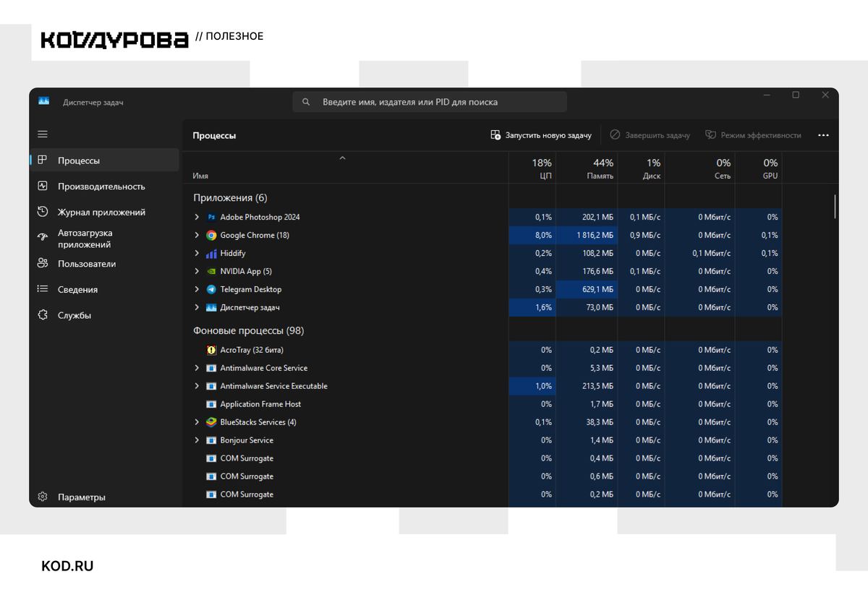Click the Telegram Desktop process icon

pos(211,289)
